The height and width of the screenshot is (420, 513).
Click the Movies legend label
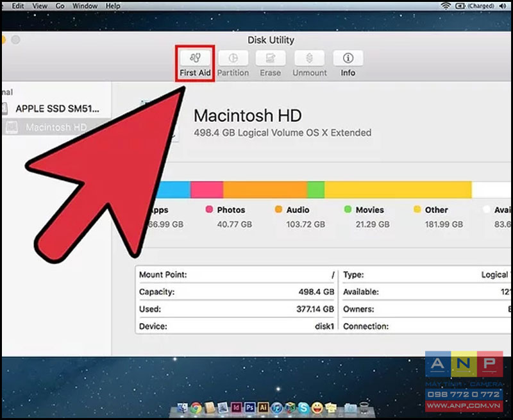coord(370,210)
